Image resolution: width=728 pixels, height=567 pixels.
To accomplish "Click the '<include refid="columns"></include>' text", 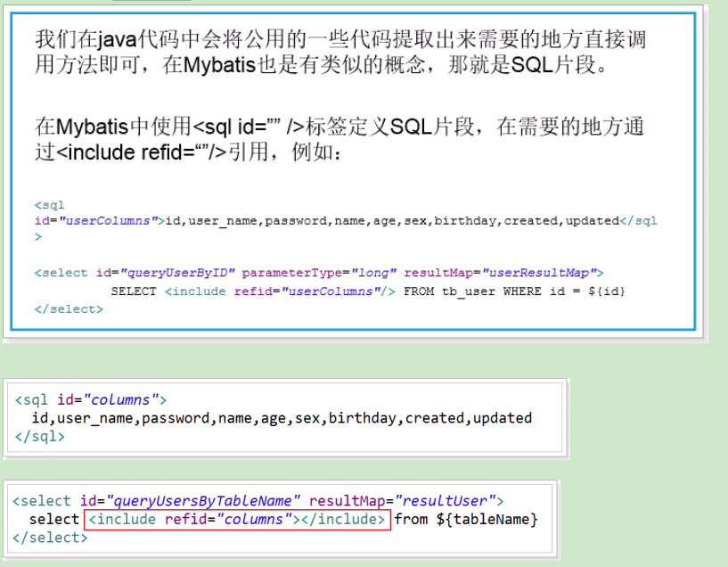I will point(237,519).
